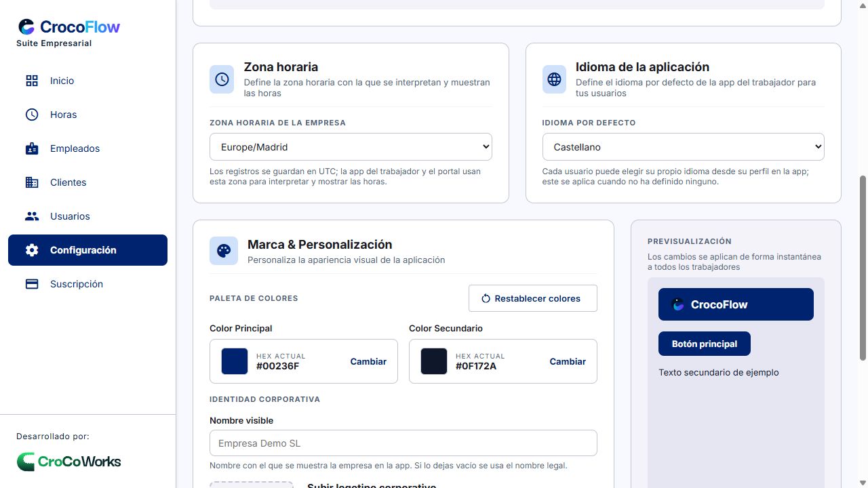Click the CrocoFlow logo icon in sidebar
868x488 pixels.
point(26,27)
